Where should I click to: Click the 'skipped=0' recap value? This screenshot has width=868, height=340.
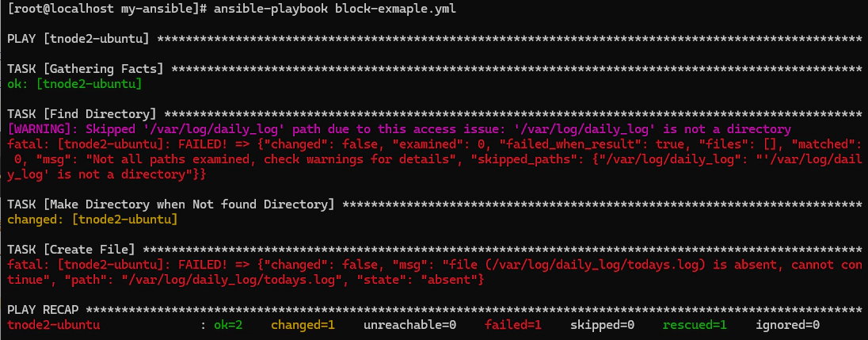[x=602, y=325]
